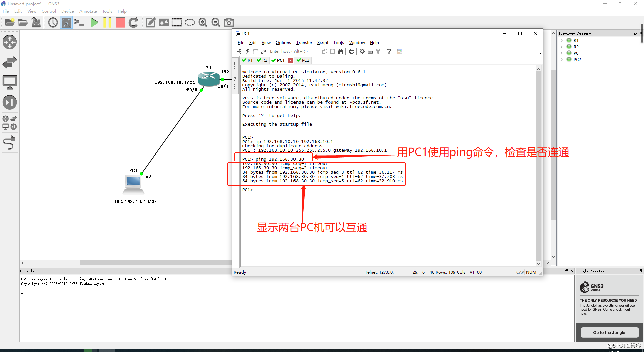Toggle show interface labels in GNS3
Screen dimensions: 644x352
[x=66, y=23]
